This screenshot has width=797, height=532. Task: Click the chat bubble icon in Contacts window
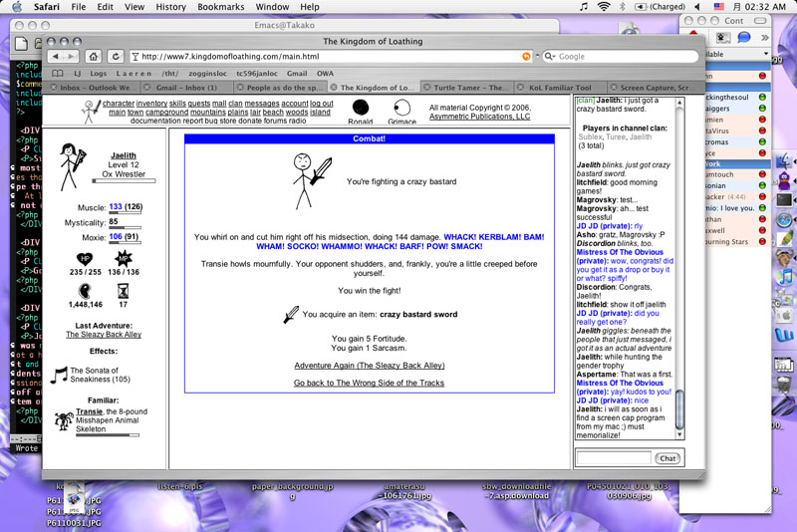(743, 37)
